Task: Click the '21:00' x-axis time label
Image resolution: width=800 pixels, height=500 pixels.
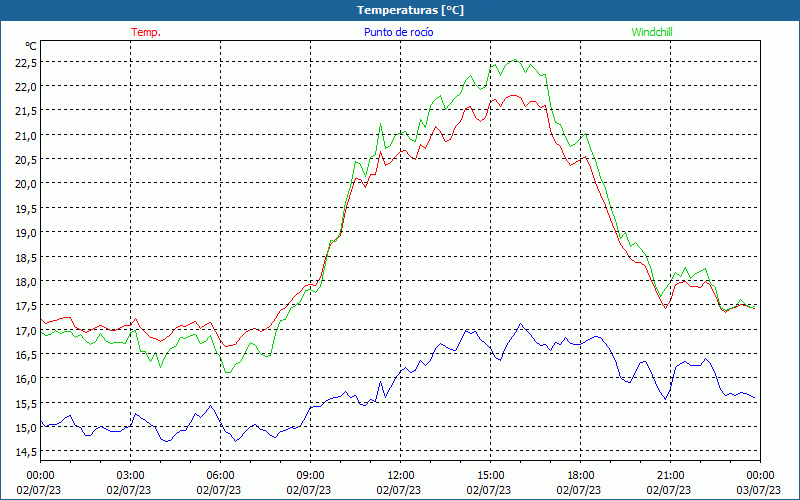Action: [x=670, y=476]
